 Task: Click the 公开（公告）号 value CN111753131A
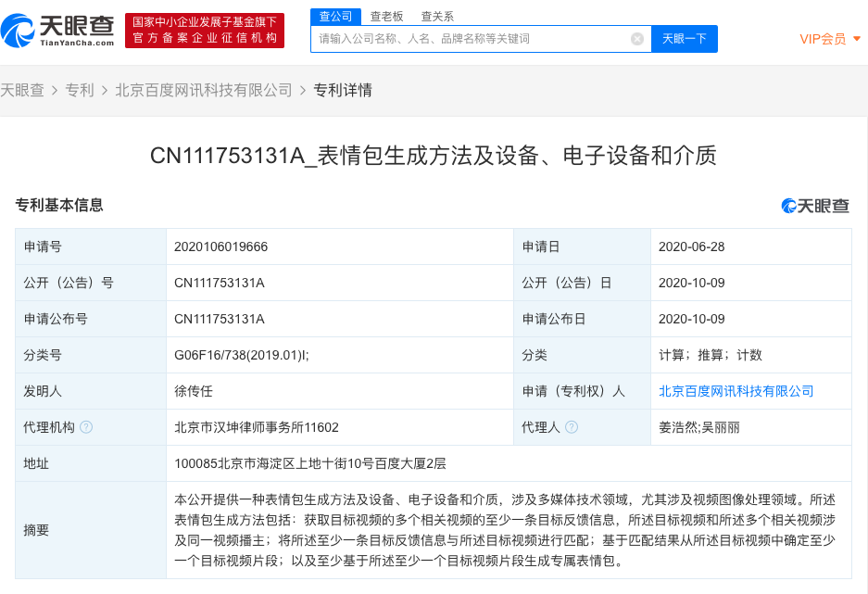point(220,283)
